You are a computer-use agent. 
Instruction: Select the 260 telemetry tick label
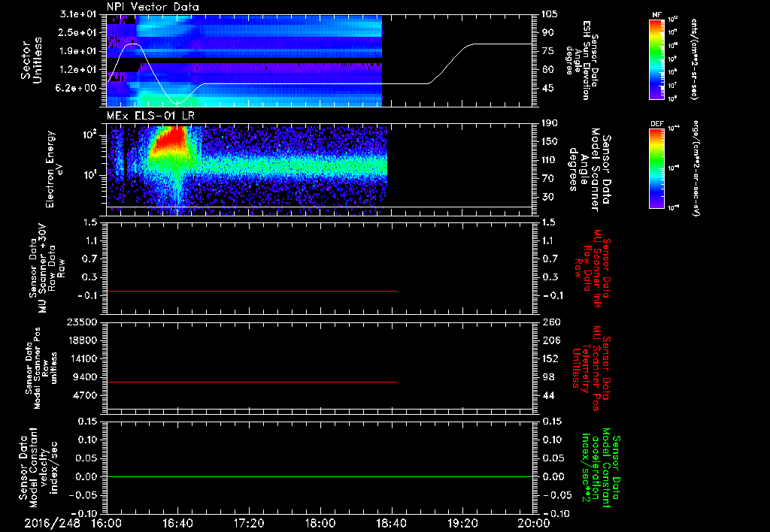pos(550,322)
